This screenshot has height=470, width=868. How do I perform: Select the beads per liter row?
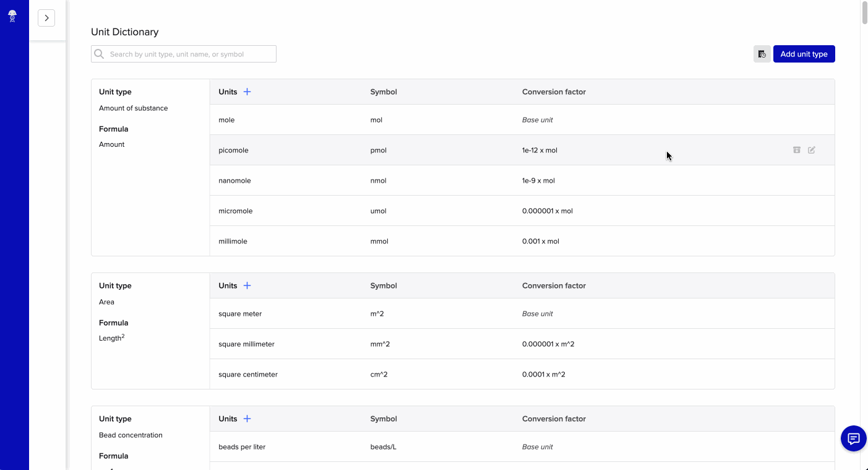pos(522,447)
